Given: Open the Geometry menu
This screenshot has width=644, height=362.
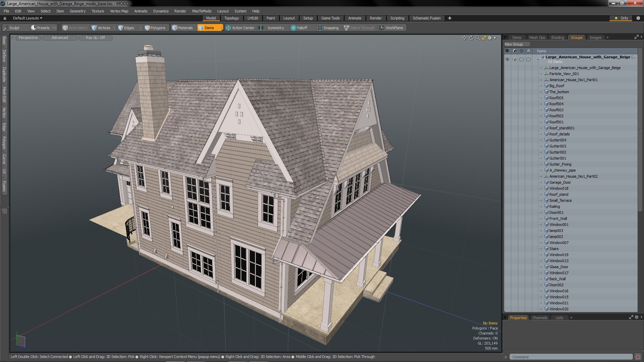Looking at the screenshot, I should (x=77, y=11).
